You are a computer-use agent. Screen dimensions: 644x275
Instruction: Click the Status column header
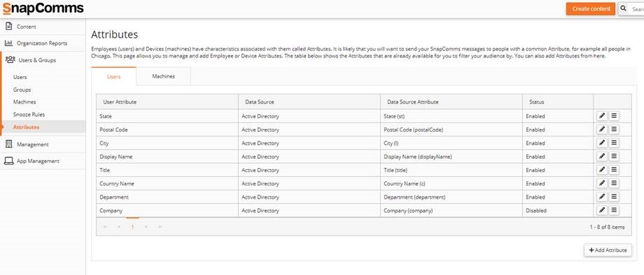558,101
